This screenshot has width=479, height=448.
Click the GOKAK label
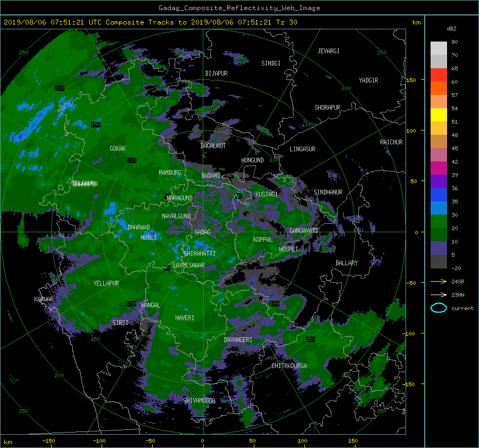pos(118,148)
